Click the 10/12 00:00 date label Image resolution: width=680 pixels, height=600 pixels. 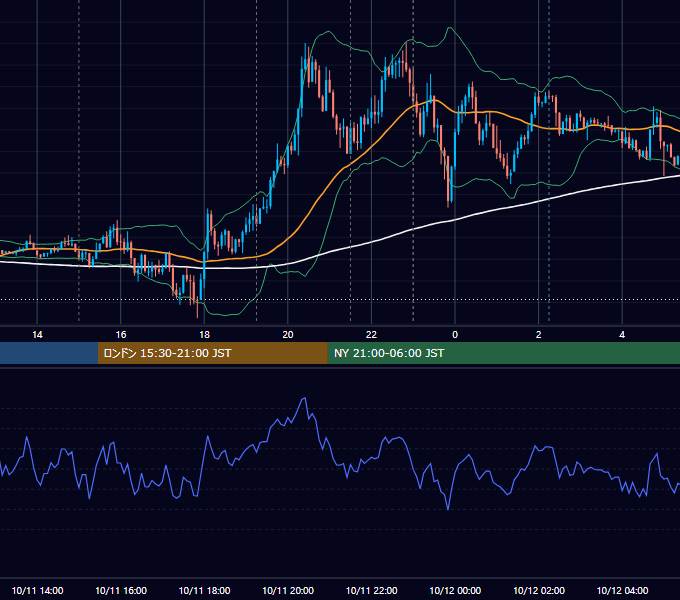pyautogui.click(x=455, y=590)
